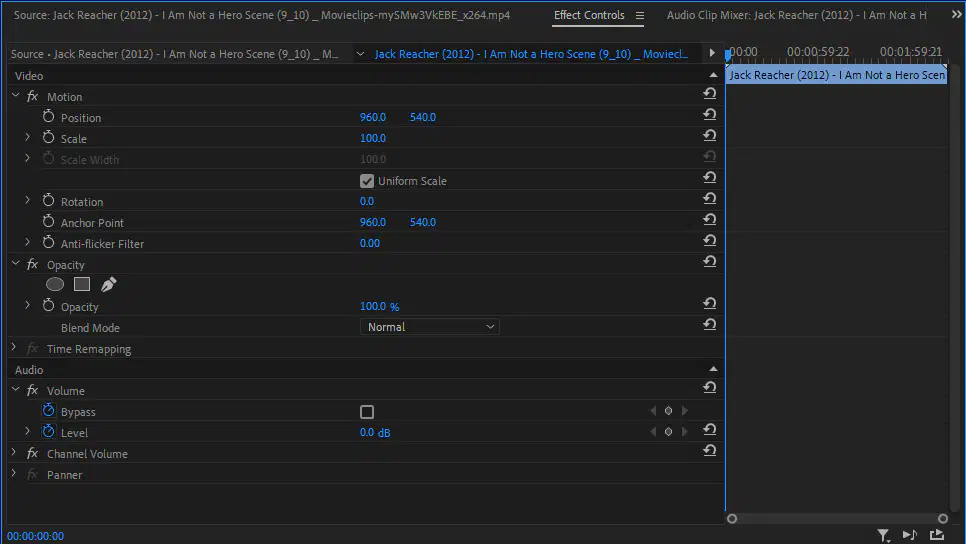Viewport: 966px width, 544px height.
Task: Toggle animation stopwatch for Opacity
Action: [48, 305]
